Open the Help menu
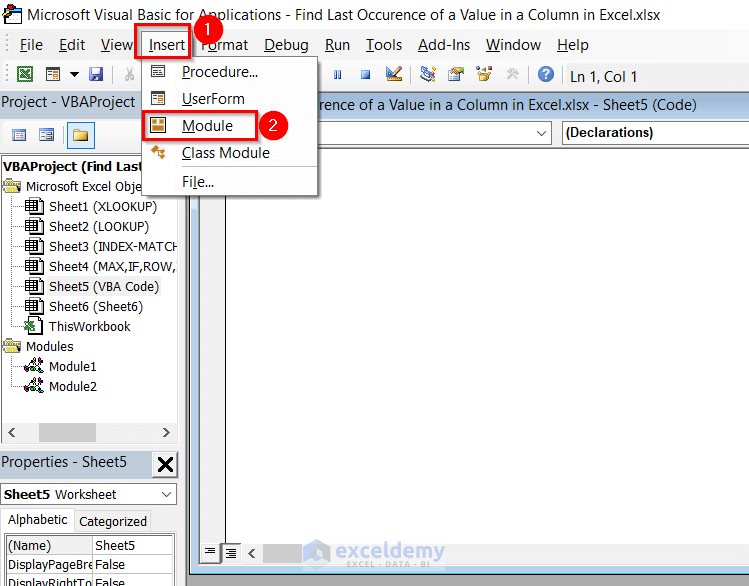 572,45
